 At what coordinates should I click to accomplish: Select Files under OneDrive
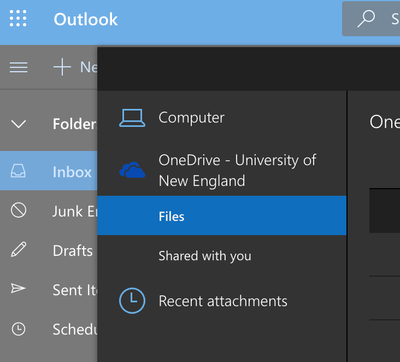tap(222, 215)
